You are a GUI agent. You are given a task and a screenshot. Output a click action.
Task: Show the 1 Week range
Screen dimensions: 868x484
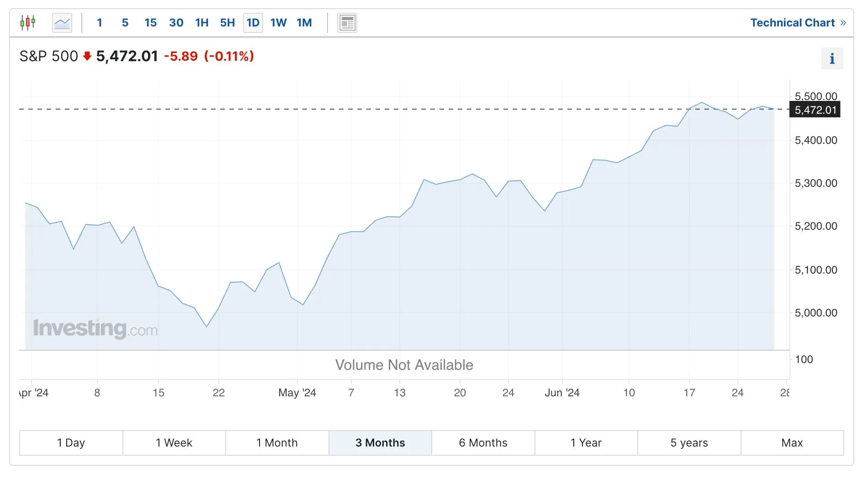(174, 443)
